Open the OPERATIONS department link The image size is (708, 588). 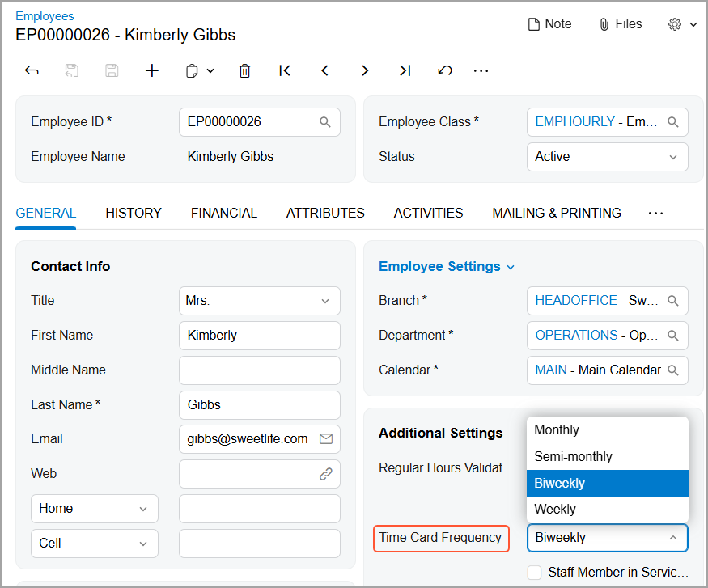[x=577, y=336]
